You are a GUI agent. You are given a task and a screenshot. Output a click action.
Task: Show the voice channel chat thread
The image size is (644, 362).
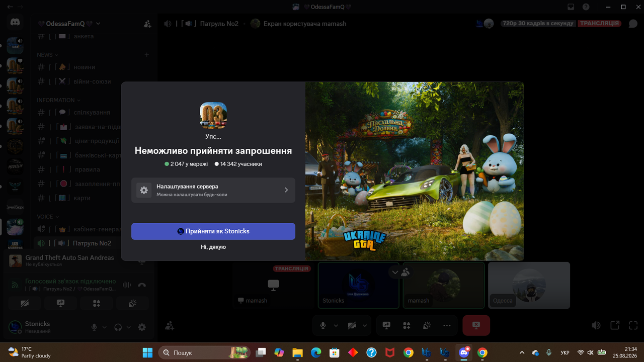pos(633,24)
